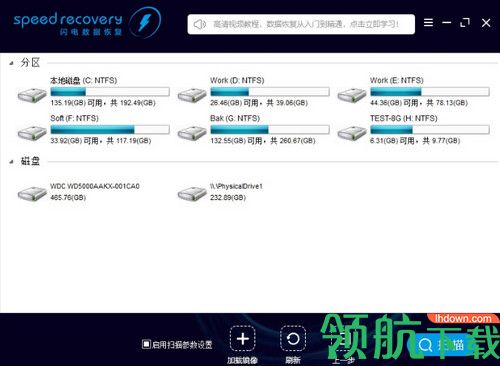This screenshot has height=366, width=500.
Task: Select the 'Work (E: NTFS)' label
Action: click(397, 80)
